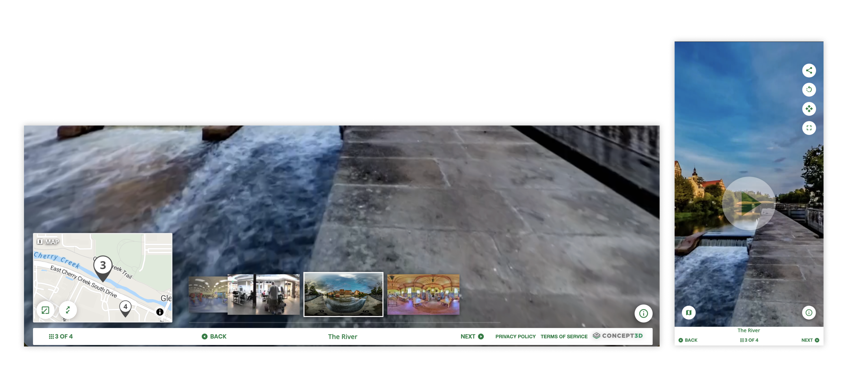Go to NEXT scene in desktop tour

(x=472, y=336)
